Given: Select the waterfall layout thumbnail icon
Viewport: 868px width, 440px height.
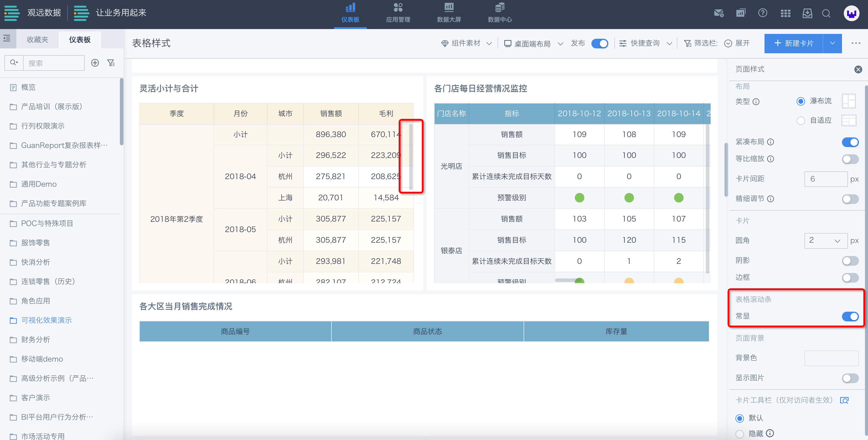Looking at the screenshot, I should (x=848, y=101).
